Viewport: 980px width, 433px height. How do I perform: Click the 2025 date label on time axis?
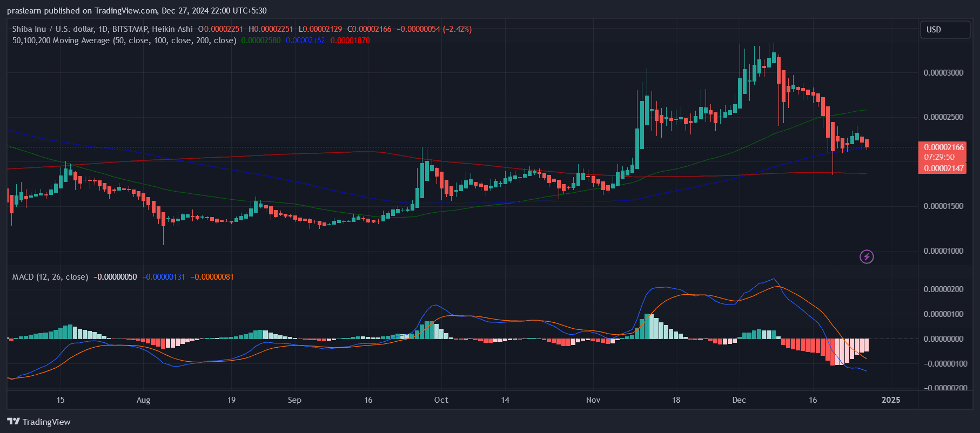(891, 400)
